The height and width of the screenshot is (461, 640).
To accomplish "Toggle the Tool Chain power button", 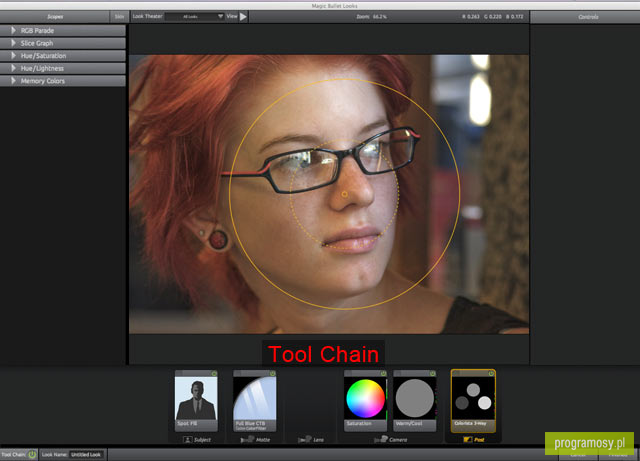I will pyautogui.click(x=32, y=454).
